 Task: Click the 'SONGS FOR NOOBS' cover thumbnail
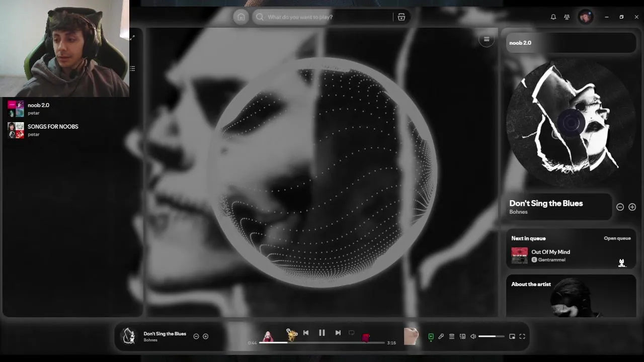click(16, 130)
